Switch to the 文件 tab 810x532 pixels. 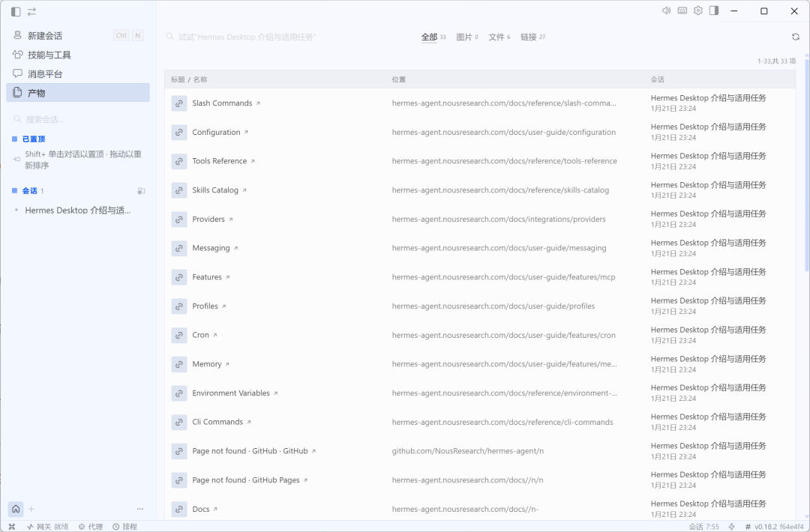pyautogui.click(x=499, y=37)
